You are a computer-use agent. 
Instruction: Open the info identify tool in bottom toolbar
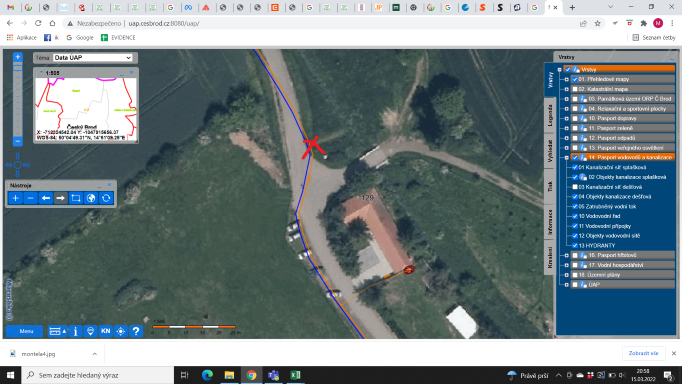pos(75,331)
